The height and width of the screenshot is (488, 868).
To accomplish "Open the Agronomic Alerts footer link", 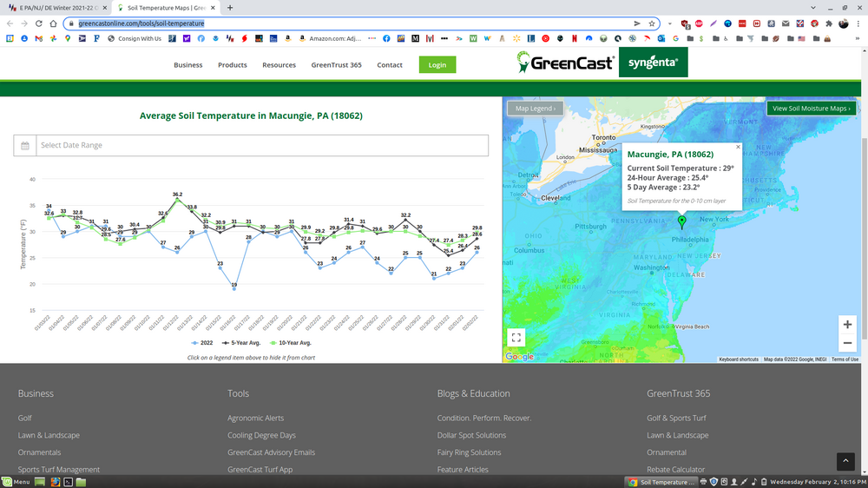I will coord(255,418).
